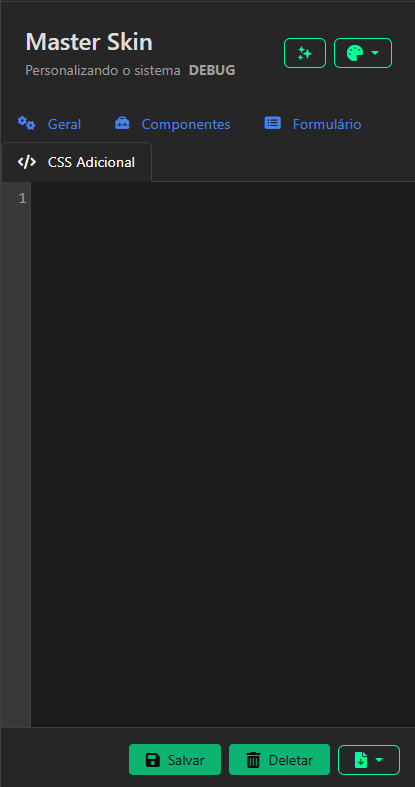The image size is (415, 787).
Task: Click the sparkles magic button
Action: point(305,53)
